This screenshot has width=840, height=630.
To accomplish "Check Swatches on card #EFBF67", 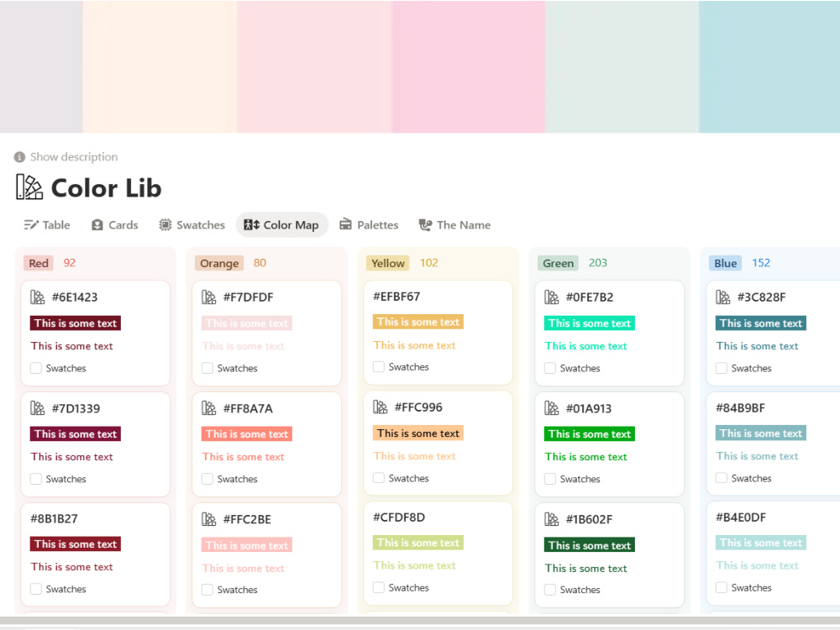I will coord(379,367).
